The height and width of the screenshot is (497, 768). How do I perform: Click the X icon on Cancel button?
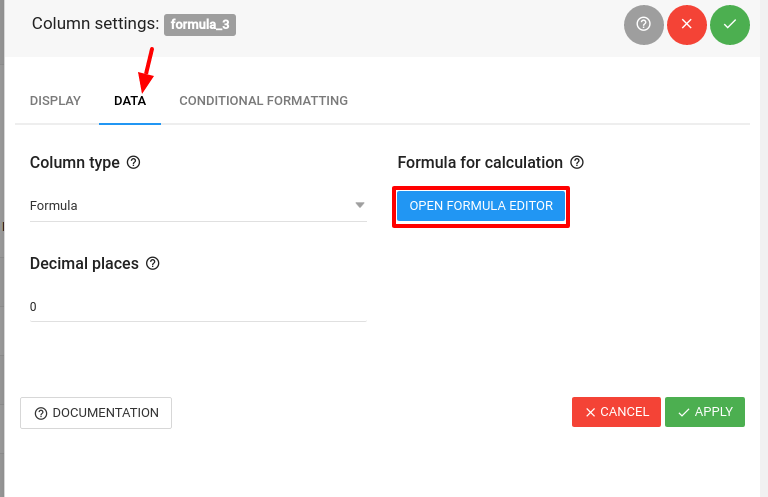(591, 412)
